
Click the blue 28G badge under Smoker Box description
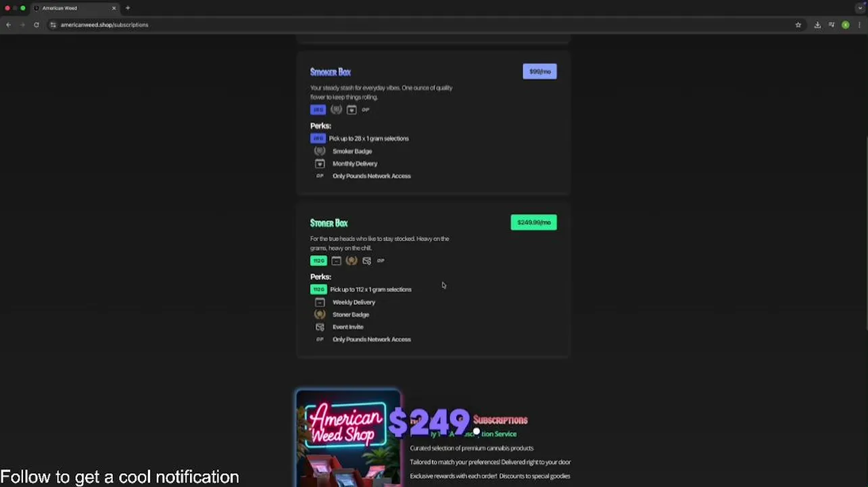click(318, 110)
